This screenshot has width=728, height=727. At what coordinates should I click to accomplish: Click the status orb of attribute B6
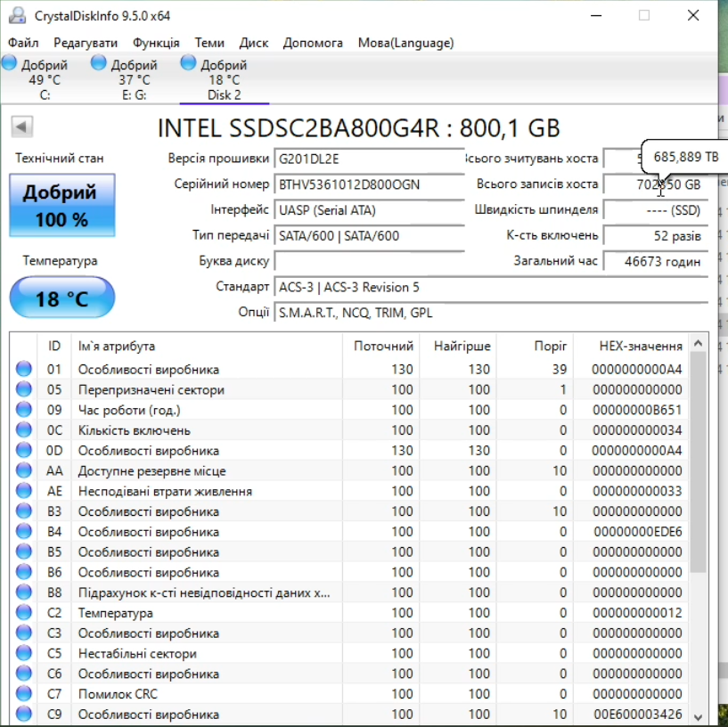[24, 572]
